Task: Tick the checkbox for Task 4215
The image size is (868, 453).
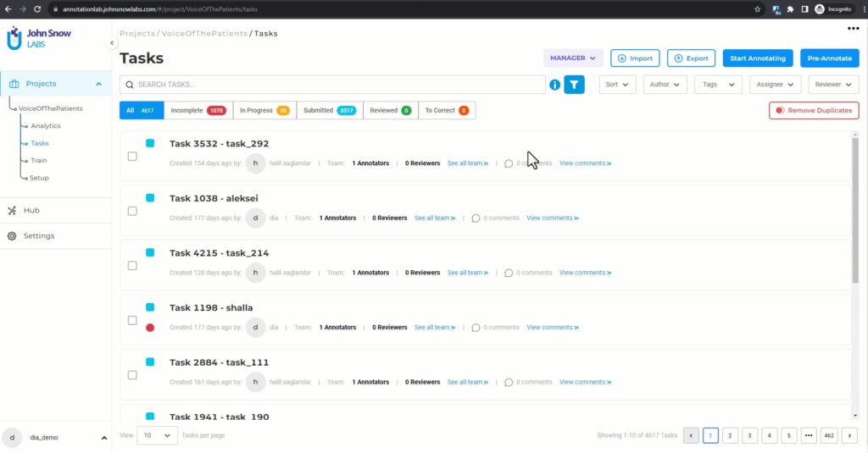Action: click(132, 266)
